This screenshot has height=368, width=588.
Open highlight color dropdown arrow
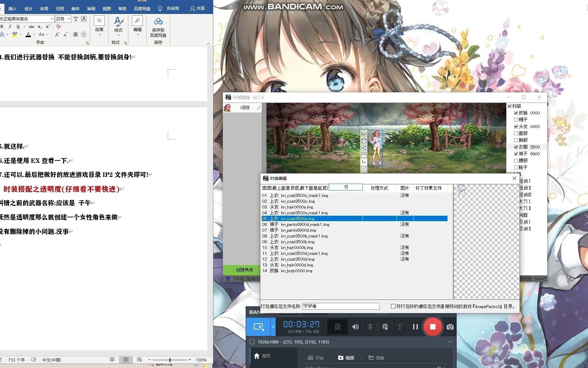(21, 34)
